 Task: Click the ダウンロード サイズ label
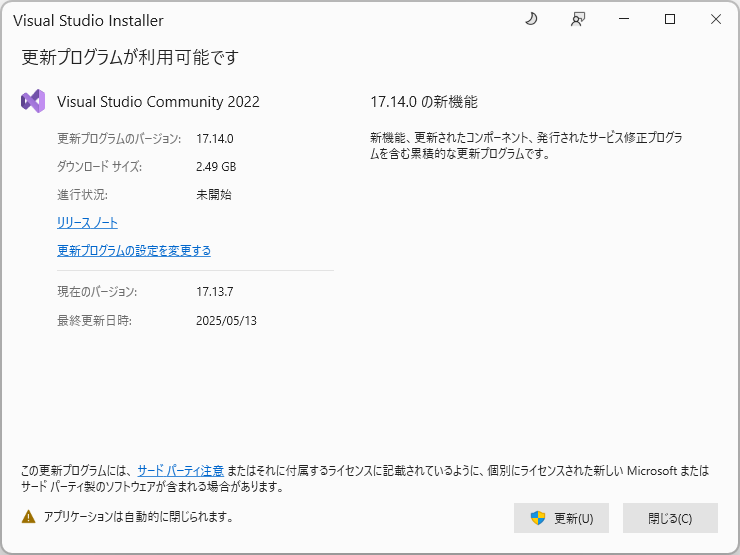click(x=100, y=167)
